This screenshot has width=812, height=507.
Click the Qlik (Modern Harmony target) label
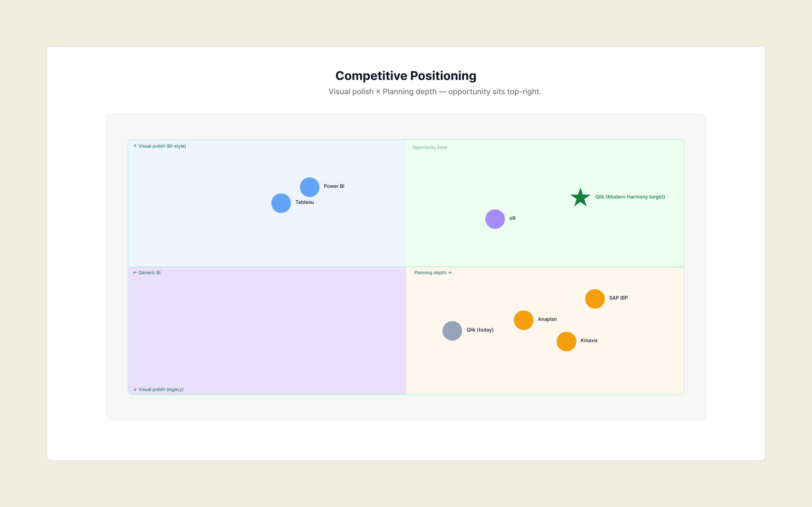click(x=630, y=197)
